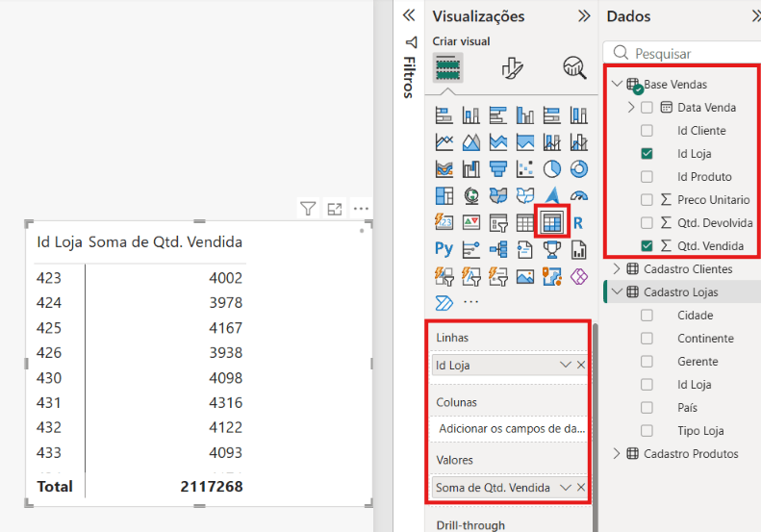The height and width of the screenshot is (532, 761).
Task: Click the Id Loja column header in matrix
Action: 60,241
